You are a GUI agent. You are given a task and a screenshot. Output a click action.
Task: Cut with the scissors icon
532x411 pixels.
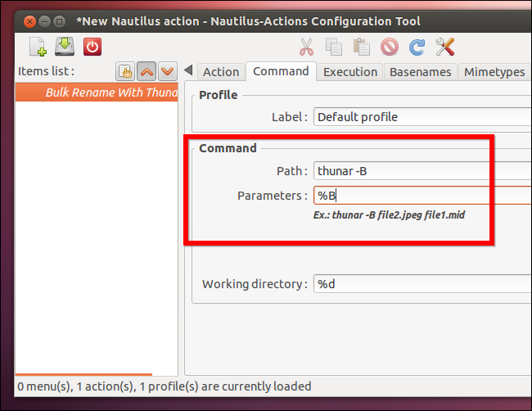[306, 47]
